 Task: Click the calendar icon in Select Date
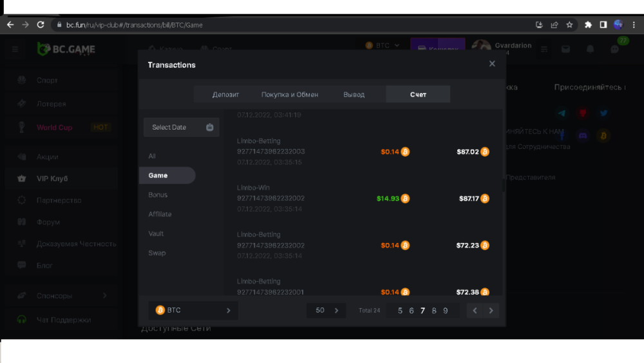click(209, 128)
